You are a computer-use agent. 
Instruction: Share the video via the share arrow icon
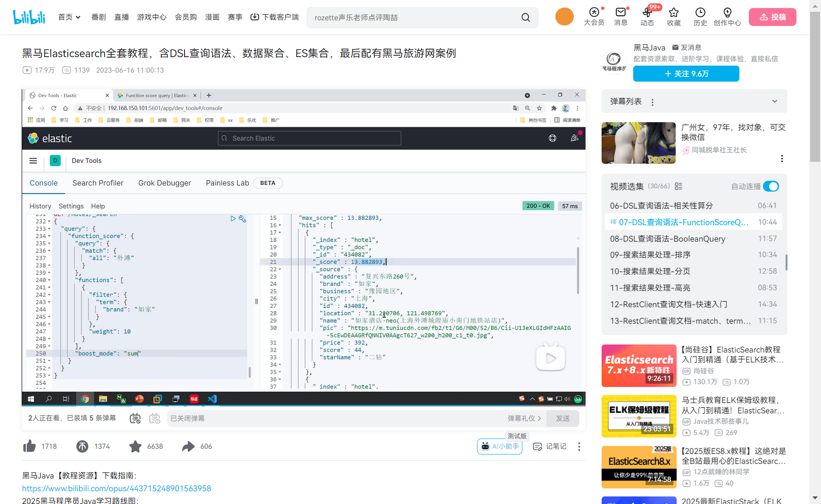click(x=189, y=446)
